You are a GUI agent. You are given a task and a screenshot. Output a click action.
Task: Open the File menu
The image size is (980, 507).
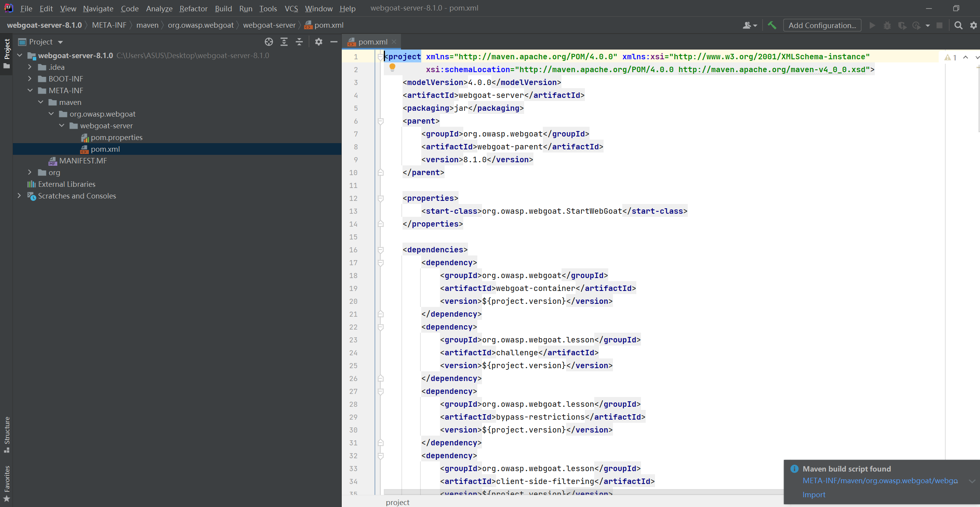pos(26,8)
